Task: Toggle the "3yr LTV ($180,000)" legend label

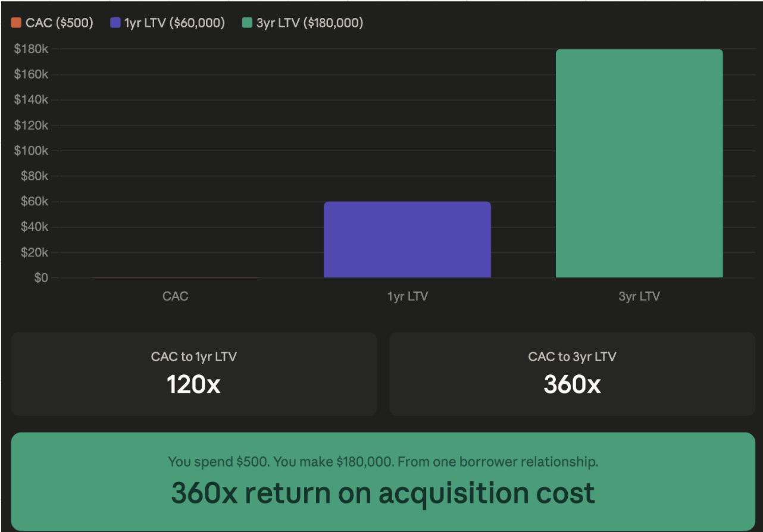Action: pyautogui.click(x=309, y=23)
